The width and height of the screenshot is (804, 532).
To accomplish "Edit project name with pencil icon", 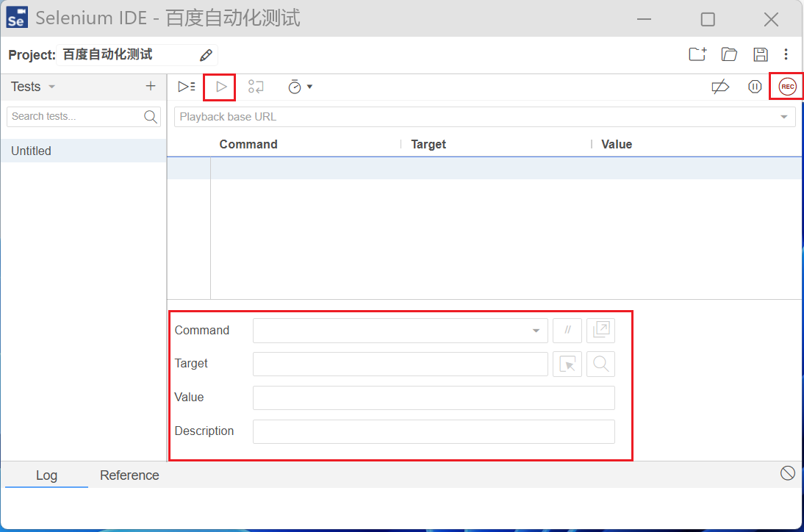I will pos(207,55).
